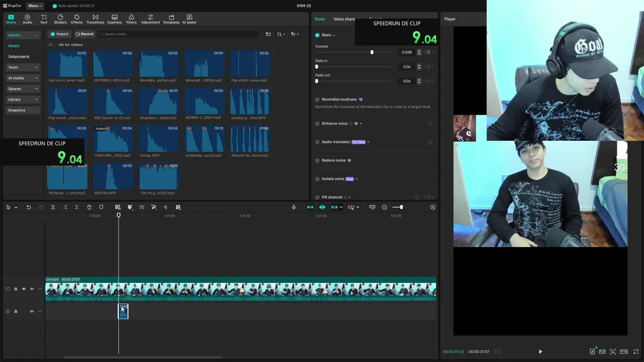
Task: Select Subprojects in the left sidebar
Action: pos(19,56)
